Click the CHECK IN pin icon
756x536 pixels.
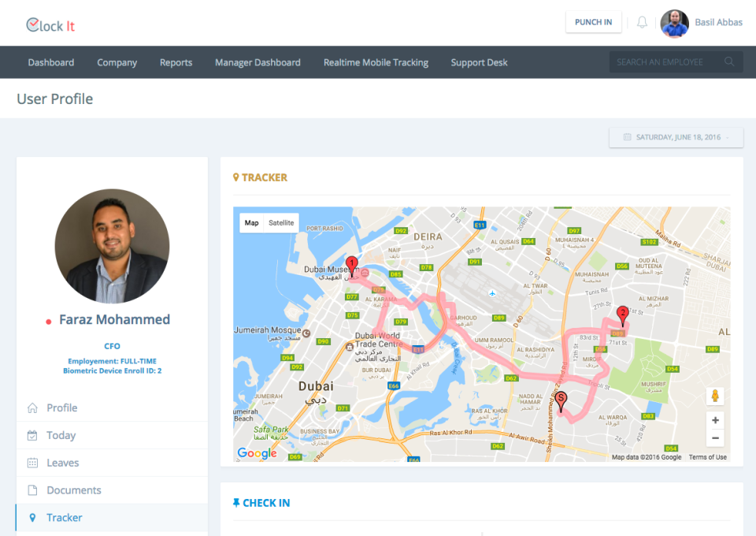coord(237,502)
